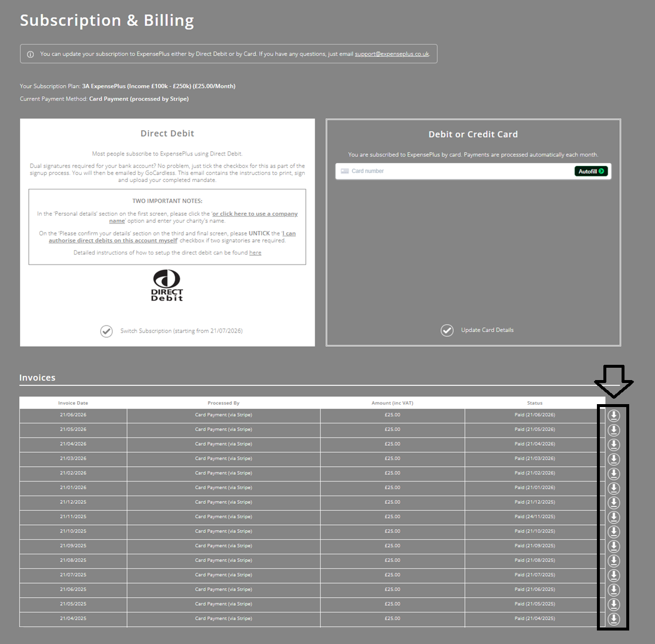Download the 21/04/2026 invoice

pos(613,445)
